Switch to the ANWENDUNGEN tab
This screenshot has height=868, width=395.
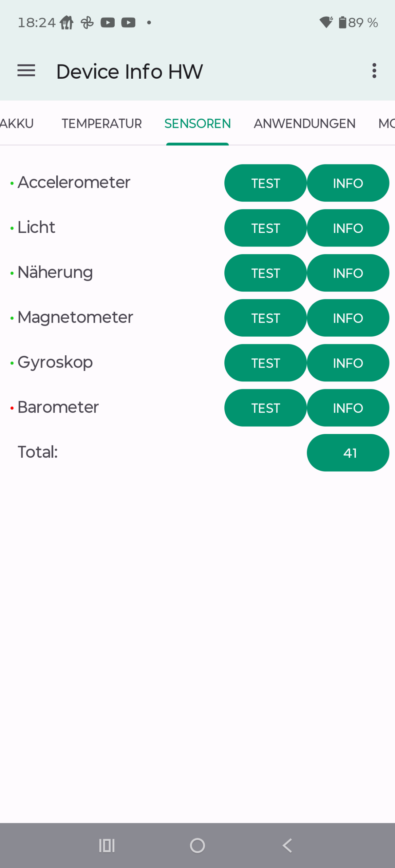pyautogui.click(x=304, y=123)
